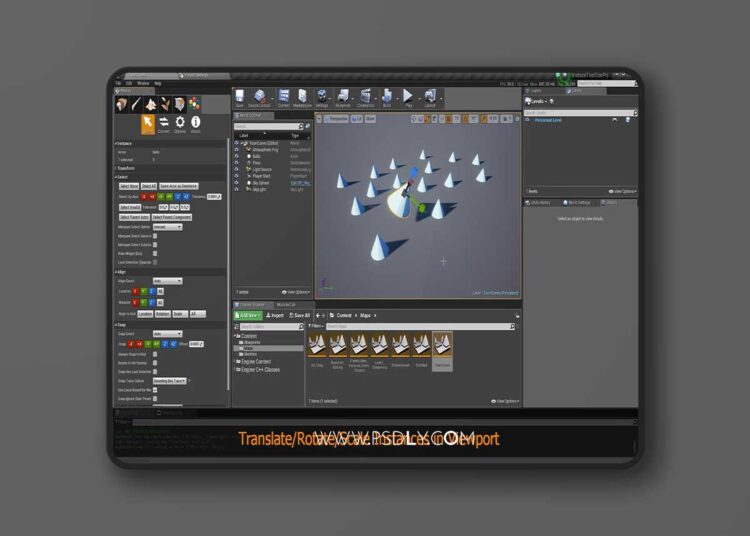750x536 pixels.
Task: Open View Options in the World Outliner
Action: click(x=296, y=292)
